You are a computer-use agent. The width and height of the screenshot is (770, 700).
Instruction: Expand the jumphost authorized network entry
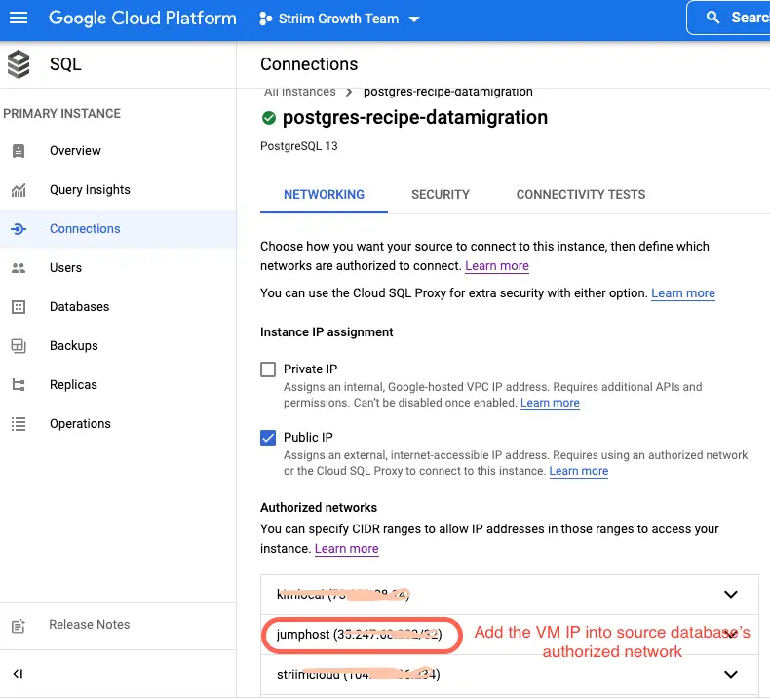point(731,634)
